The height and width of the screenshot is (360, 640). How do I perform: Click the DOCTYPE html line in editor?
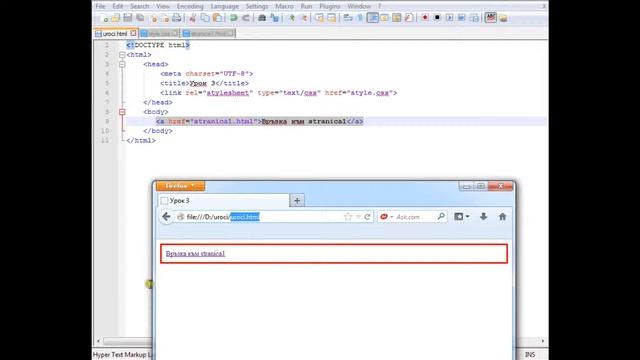(x=158, y=45)
